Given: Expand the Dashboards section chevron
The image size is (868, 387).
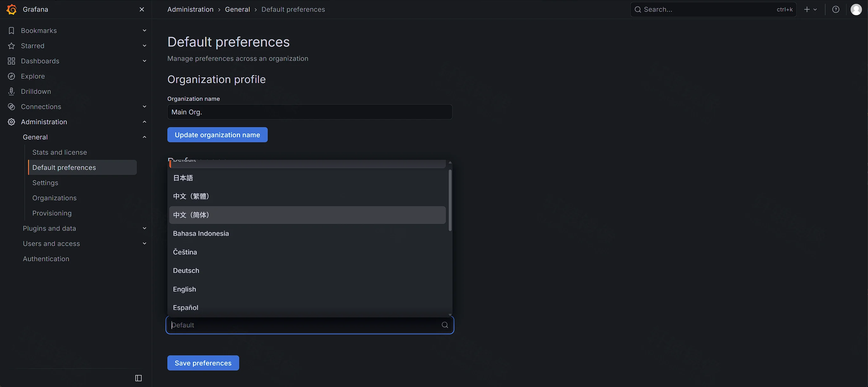Looking at the screenshot, I should [145, 61].
